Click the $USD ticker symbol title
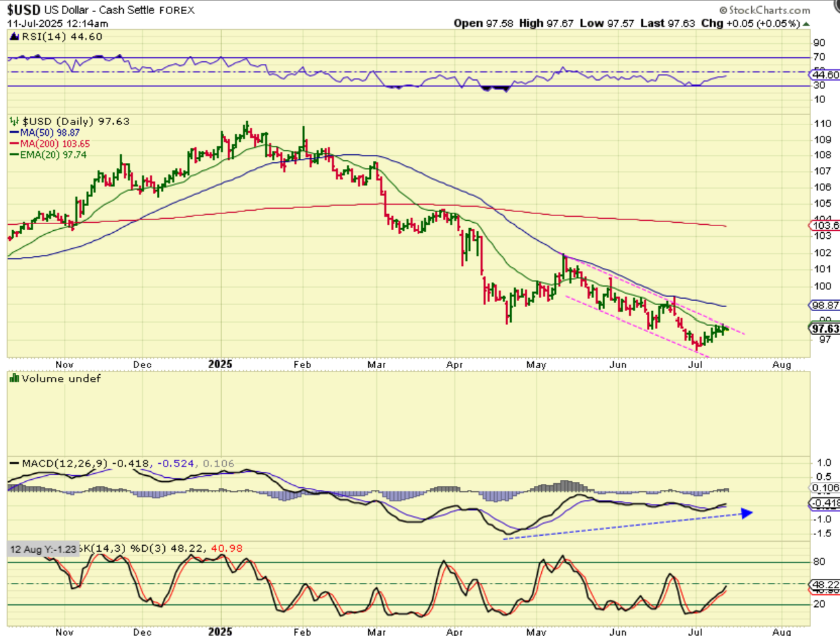 24,11
